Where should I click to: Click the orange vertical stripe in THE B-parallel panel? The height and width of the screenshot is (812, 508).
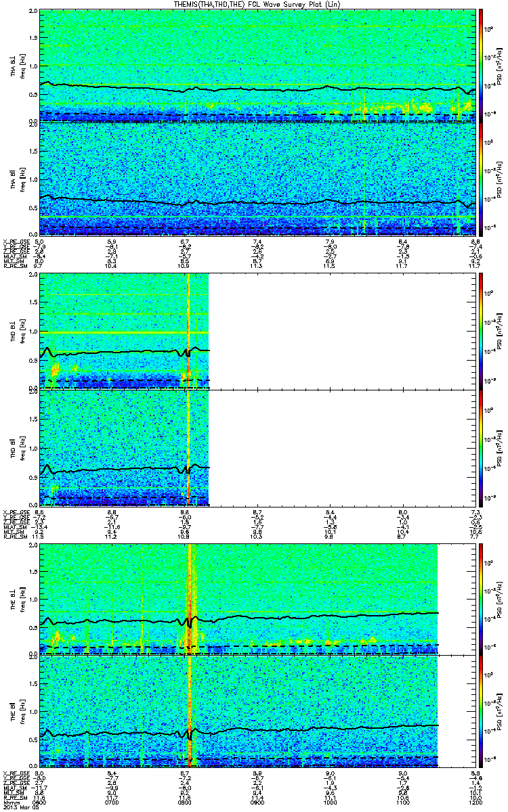coord(189,713)
